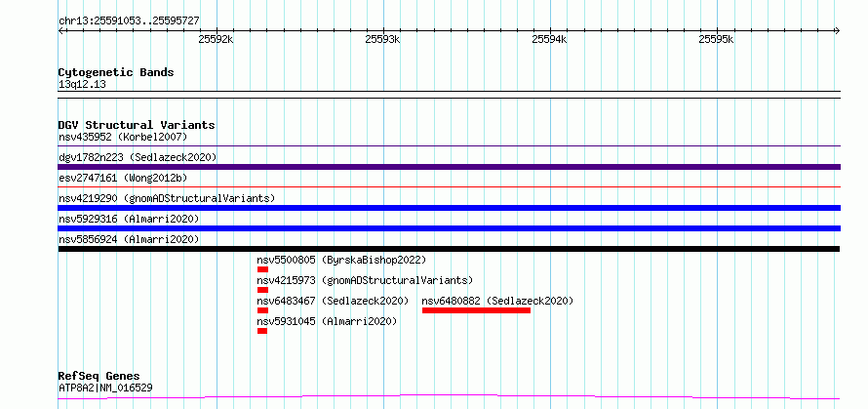Click the ruler's left arrowhead

point(60,30)
